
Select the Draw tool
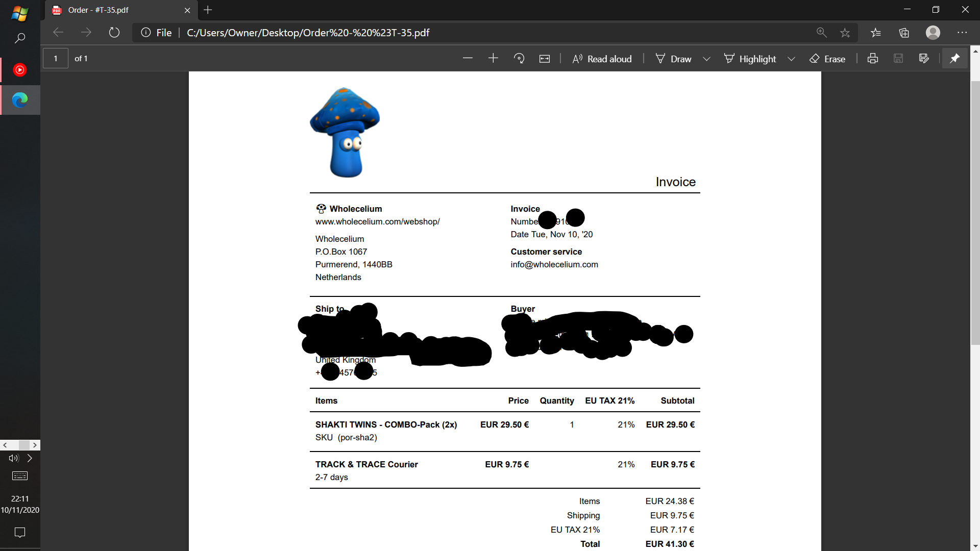pyautogui.click(x=674, y=59)
